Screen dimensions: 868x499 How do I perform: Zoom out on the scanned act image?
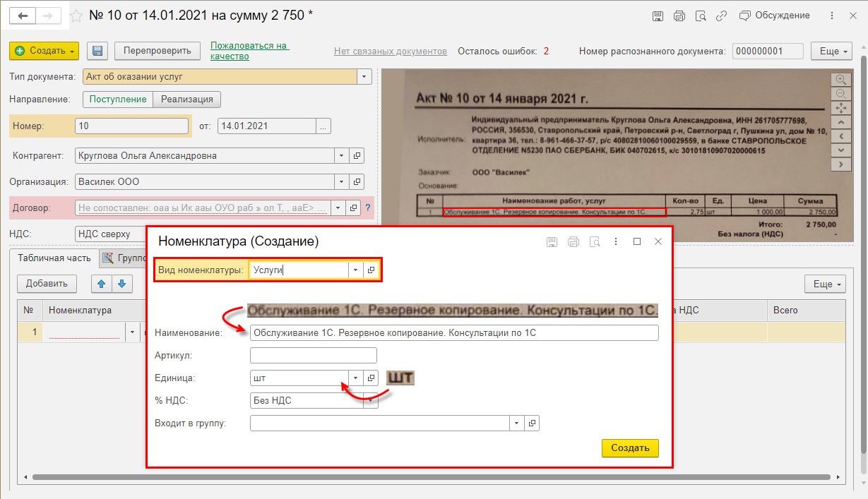click(x=840, y=93)
